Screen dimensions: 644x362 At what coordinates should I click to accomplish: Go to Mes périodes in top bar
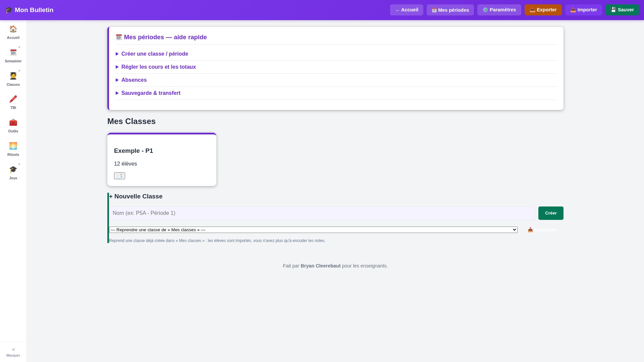pyautogui.click(x=450, y=10)
